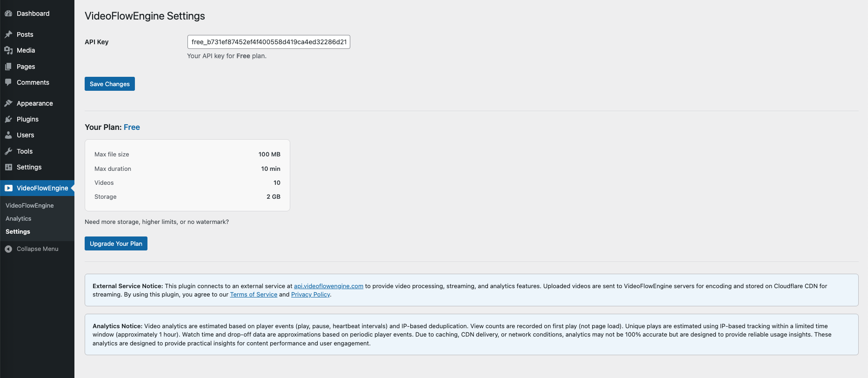868x378 pixels.
Task: Follow the Terms of Service link
Action: point(254,295)
